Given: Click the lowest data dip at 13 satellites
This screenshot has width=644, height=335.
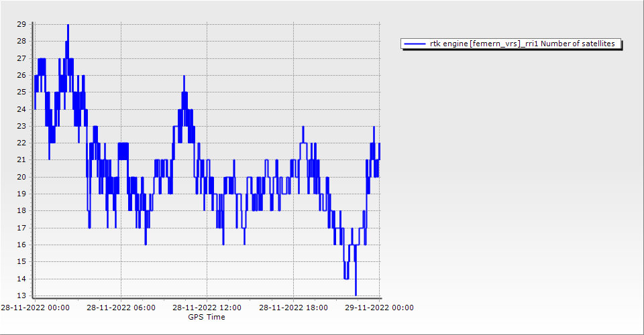Looking at the screenshot, I should pos(356,294).
